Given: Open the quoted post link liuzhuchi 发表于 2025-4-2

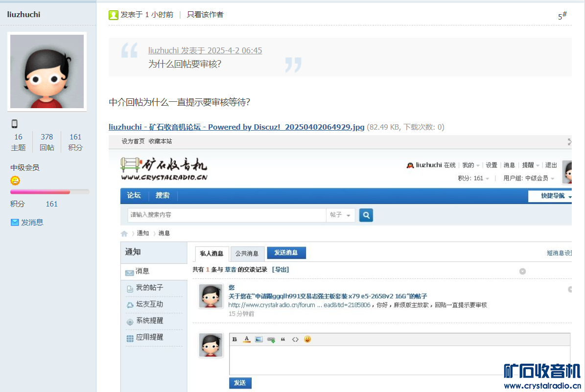Looking at the screenshot, I should (x=205, y=50).
